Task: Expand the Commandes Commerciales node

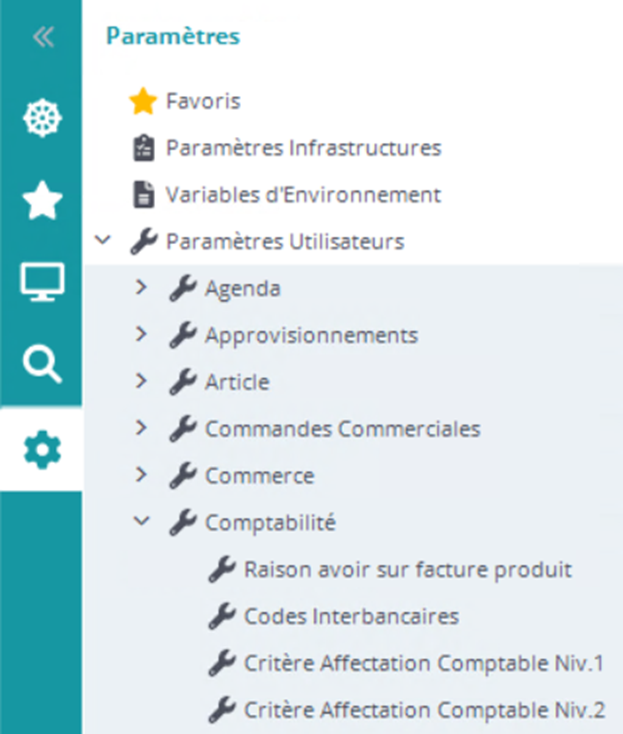Action: coord(141,428)
